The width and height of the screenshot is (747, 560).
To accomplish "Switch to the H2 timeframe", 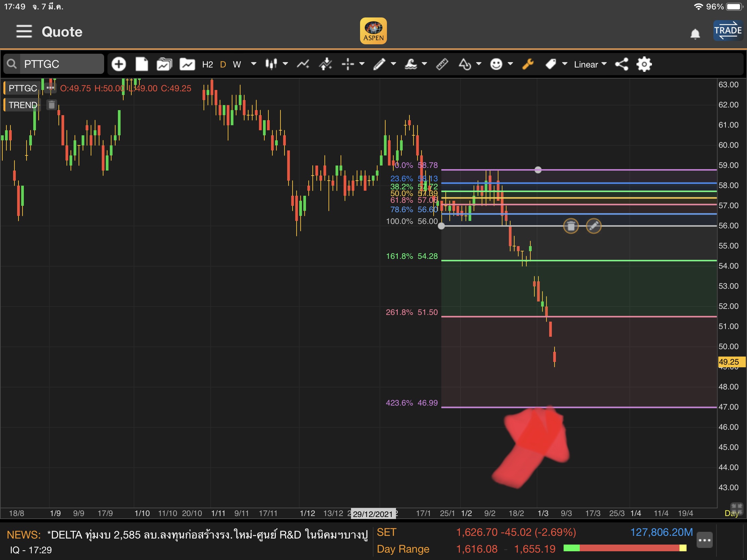I will pos(207,64).
